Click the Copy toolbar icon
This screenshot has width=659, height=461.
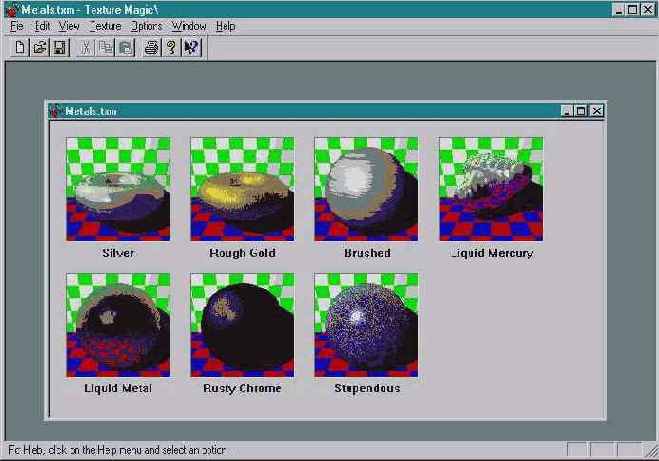105,47
